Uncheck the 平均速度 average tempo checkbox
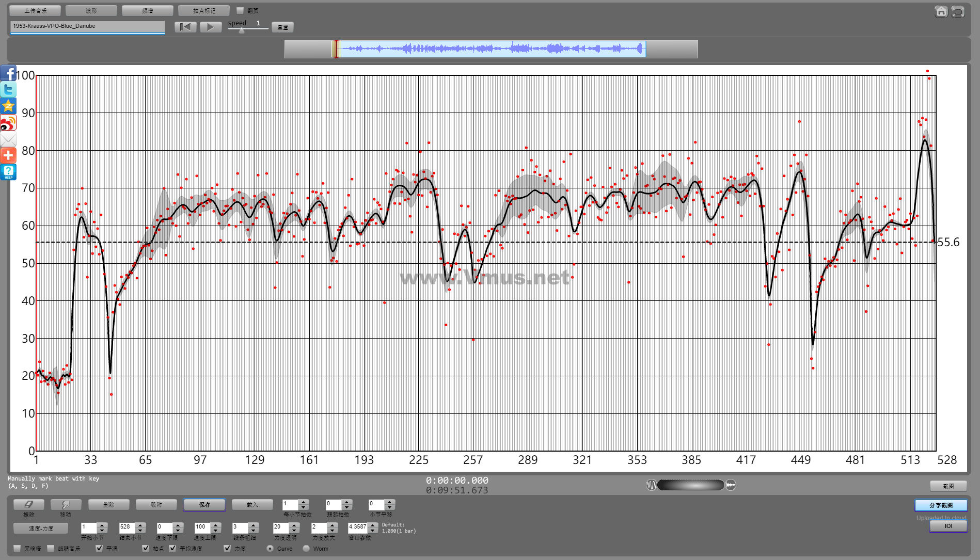This screenshot has height=560, width=980. tap(173, 548)
